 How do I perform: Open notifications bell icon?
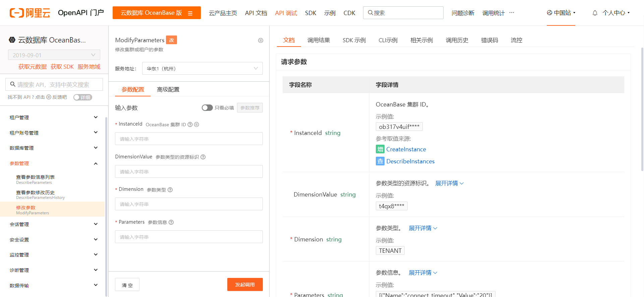tap(595, 13)
